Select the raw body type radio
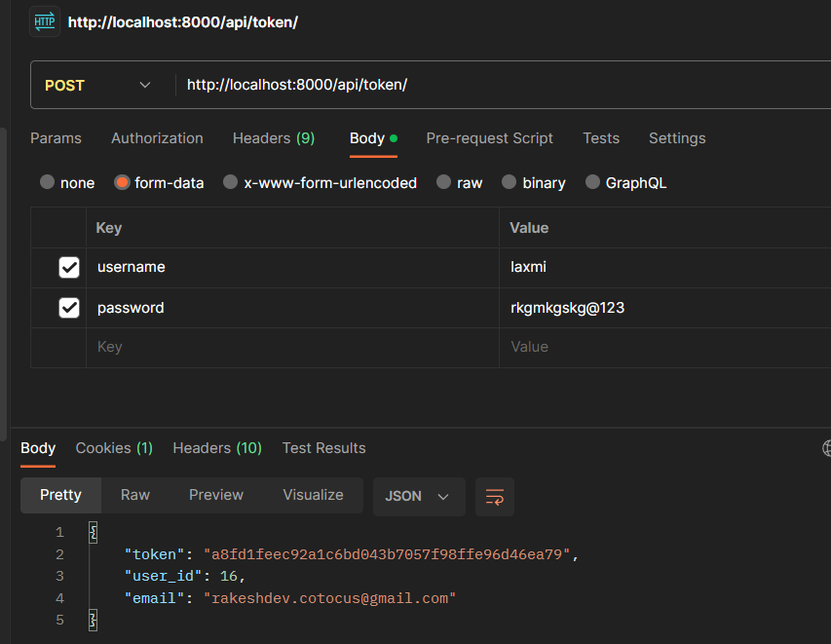831x644 pixels. [443, 182]
